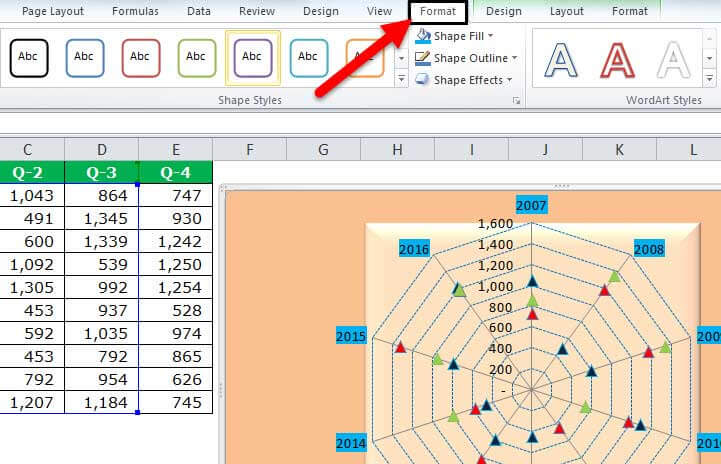Apply the faint white WordArt style
The width and height of the screenshot is (721, 464).
point(673,60)
